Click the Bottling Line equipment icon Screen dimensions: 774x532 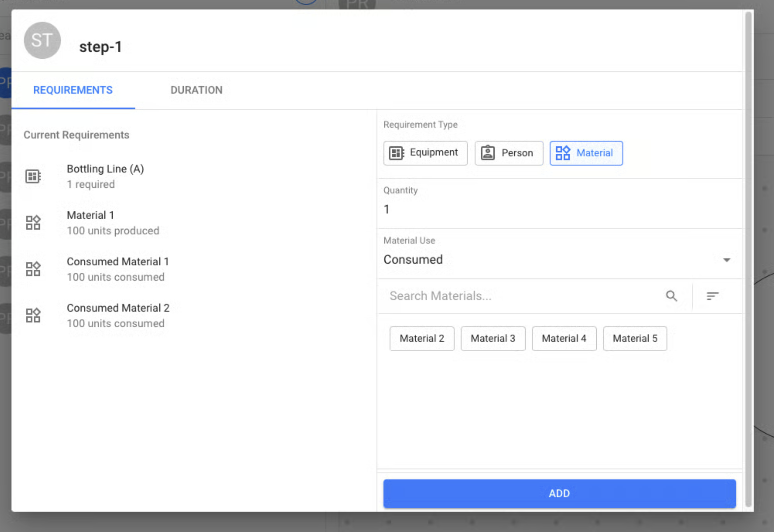pyautogui.click(x=33, y=176)
